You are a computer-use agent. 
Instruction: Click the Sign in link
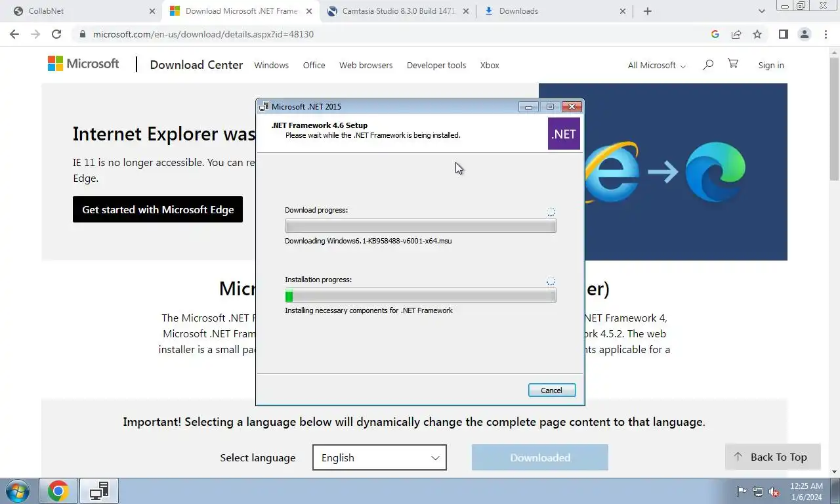point(770,65)
